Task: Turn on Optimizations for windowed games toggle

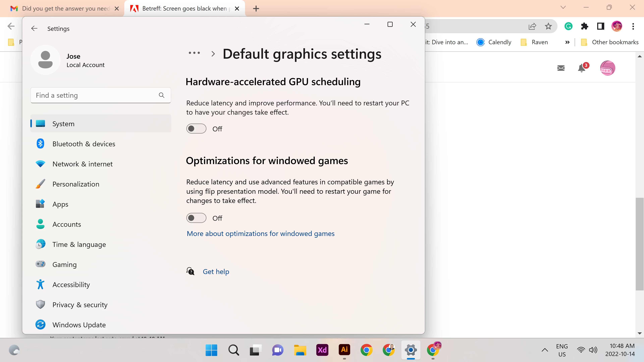Action: coord(196,218)
